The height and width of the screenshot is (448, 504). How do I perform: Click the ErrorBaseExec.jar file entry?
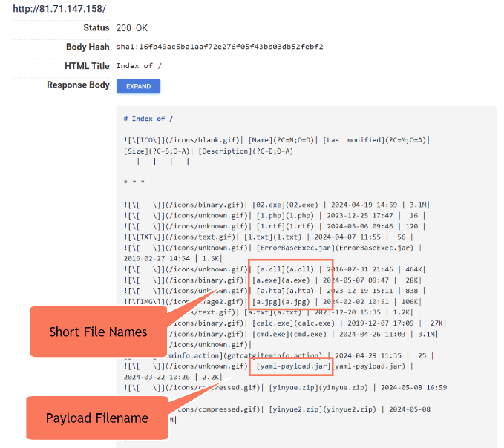point(335,248)
